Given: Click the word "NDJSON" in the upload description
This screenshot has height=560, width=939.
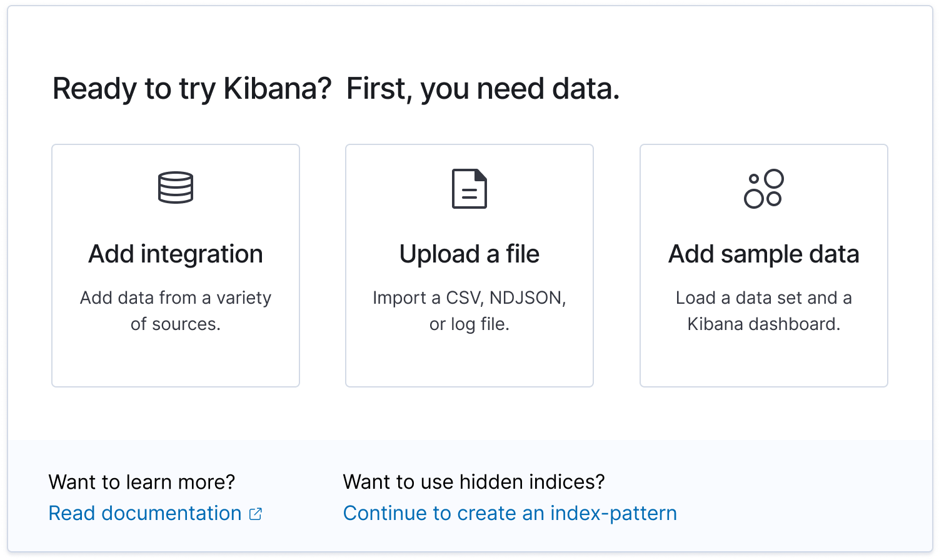Looking at the screenshot, I should point(527,298).
